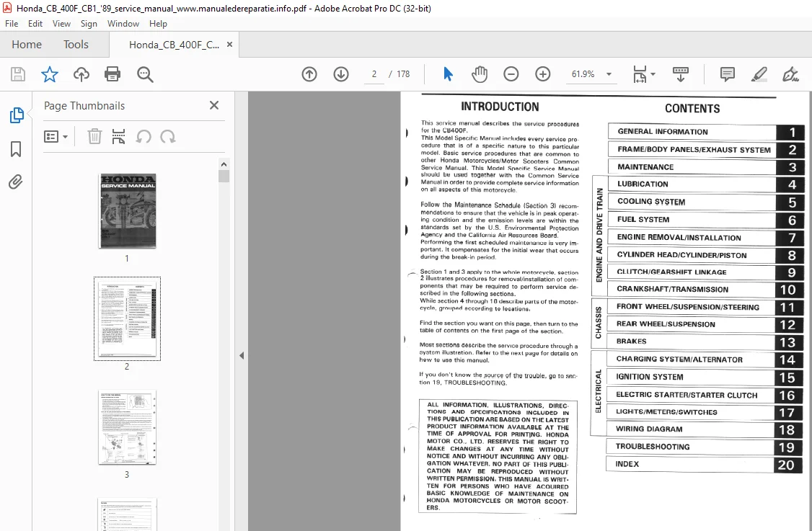Click the Save file icon

pyautogui.click(x=18, y=74)
